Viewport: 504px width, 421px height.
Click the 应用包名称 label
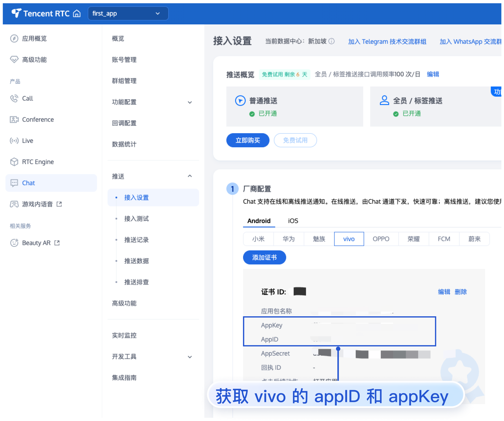(x=276, y=311)
